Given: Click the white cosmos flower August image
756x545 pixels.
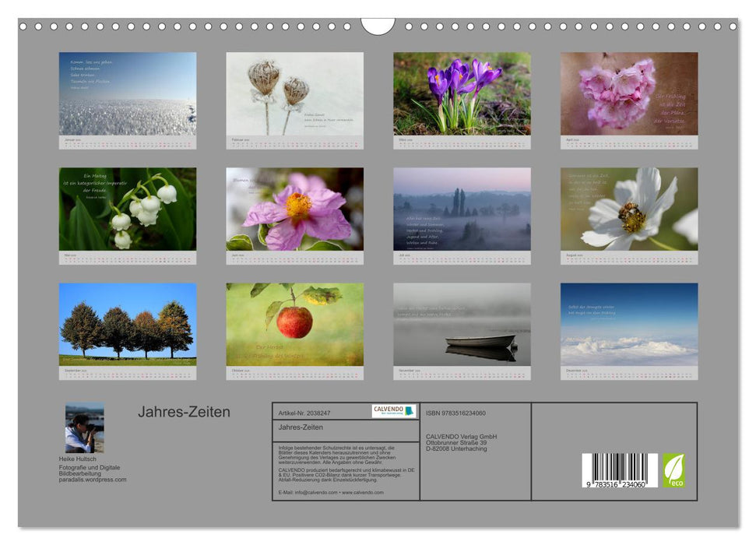Looking at the screenshot, I should [x=628, y=208].
